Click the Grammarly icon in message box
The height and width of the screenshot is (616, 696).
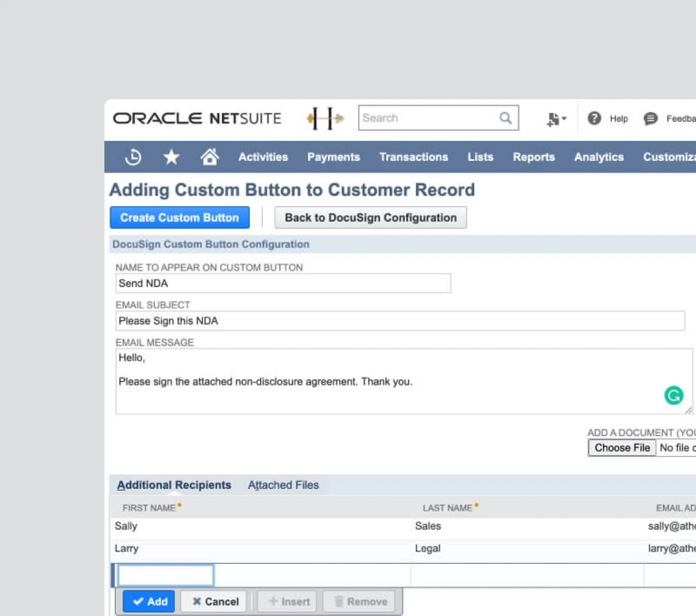coord(673,395)
